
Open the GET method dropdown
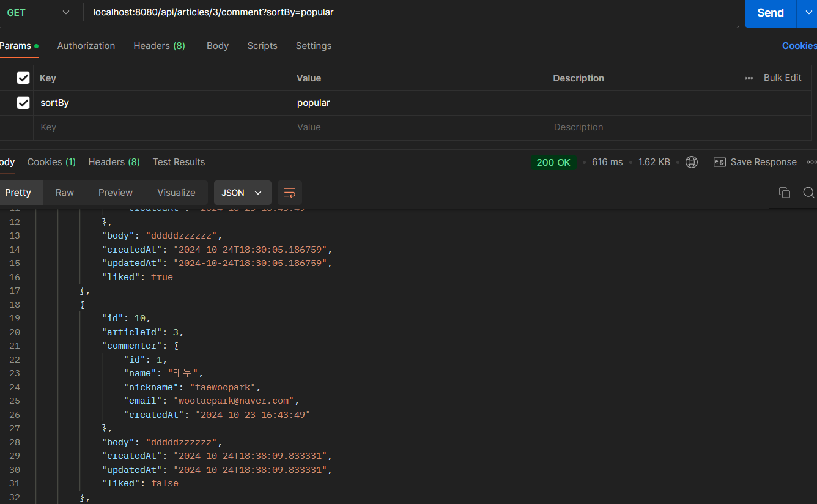pyautogui.click(x=38, y=12)
